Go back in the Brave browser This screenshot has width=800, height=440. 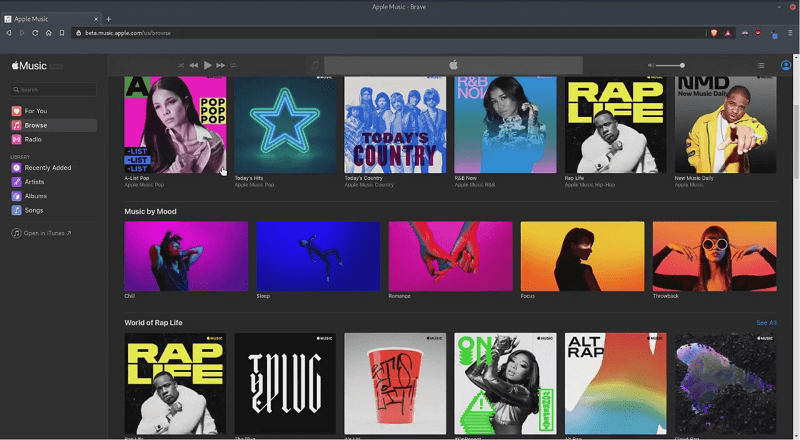coord(9,33)
